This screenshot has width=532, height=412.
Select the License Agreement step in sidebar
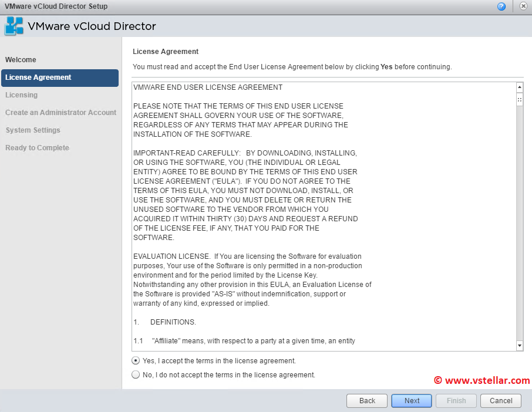click(x=38, y=77)
